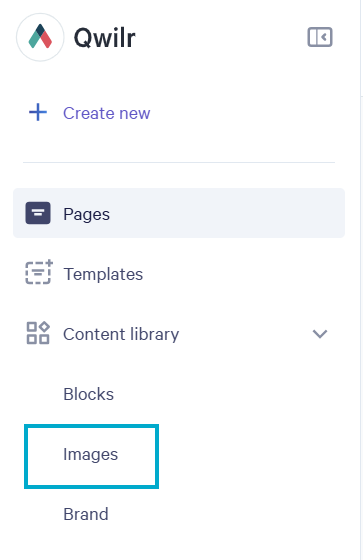Click the circular border around the logo

tap(40, 15)
